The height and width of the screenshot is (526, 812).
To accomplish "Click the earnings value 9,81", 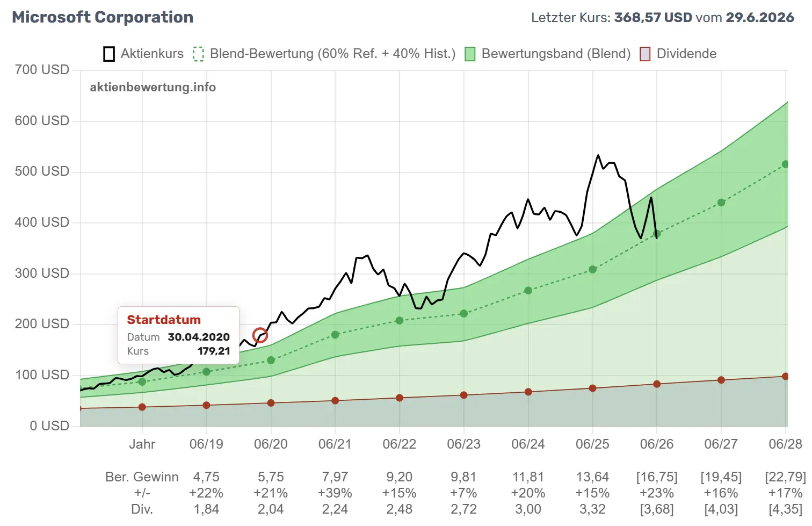I will (464, 477).
